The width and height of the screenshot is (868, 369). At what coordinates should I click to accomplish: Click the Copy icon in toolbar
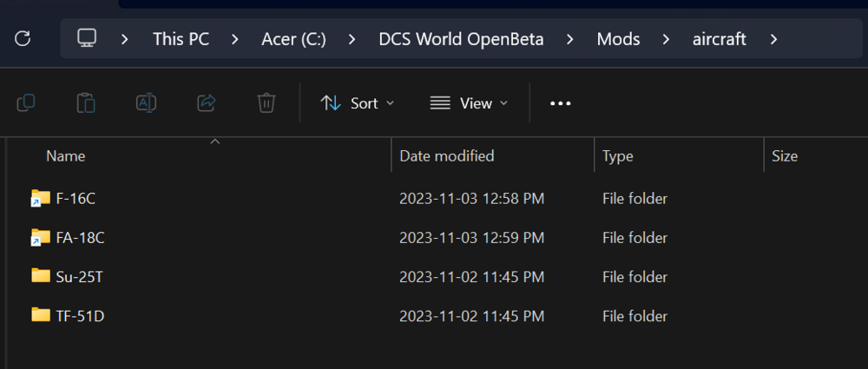26,103
